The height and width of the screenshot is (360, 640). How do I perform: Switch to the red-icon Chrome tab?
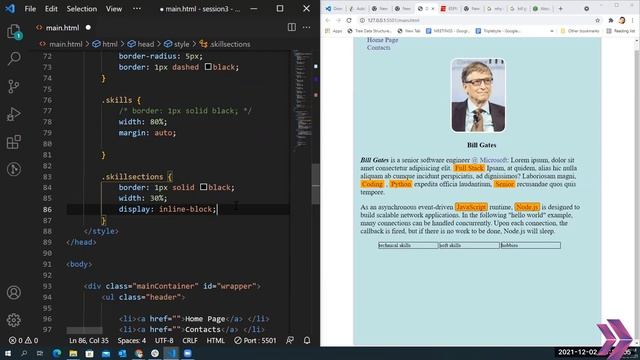pyautogui.click(x=449, y=9)
